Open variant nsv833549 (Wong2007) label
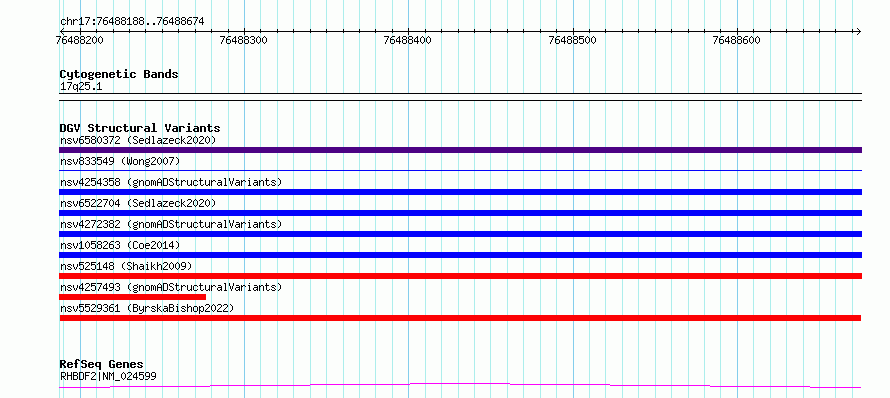890x398 pixels. 120,161
